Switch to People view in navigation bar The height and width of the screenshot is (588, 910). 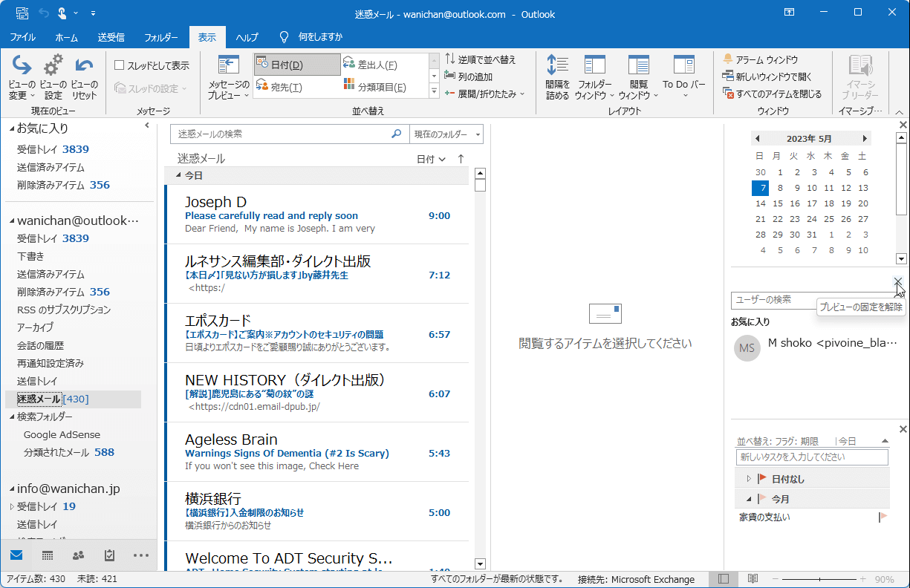click(x=79, y=555)
